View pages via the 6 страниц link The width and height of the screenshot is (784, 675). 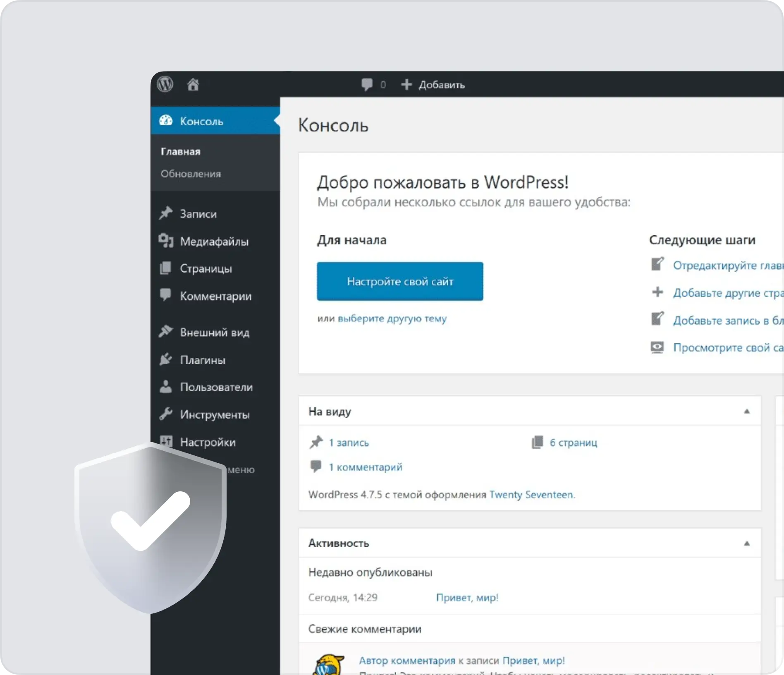[573, 442]
